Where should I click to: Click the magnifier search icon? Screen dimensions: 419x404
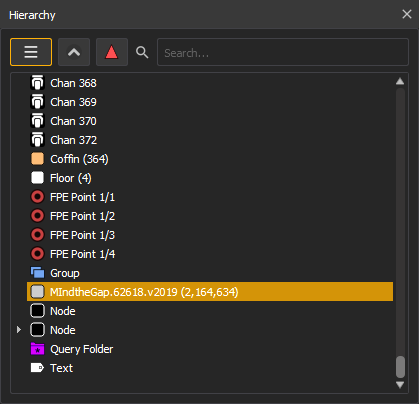coord(142,52)
